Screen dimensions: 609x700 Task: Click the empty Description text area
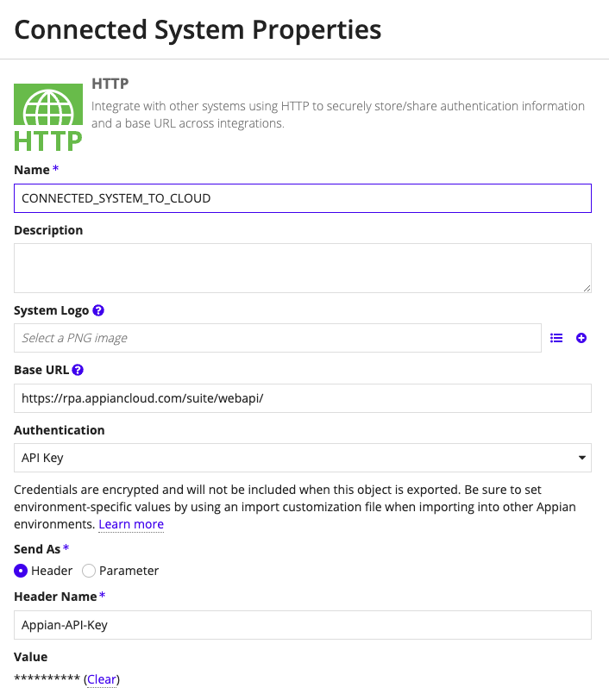[302, 267]
